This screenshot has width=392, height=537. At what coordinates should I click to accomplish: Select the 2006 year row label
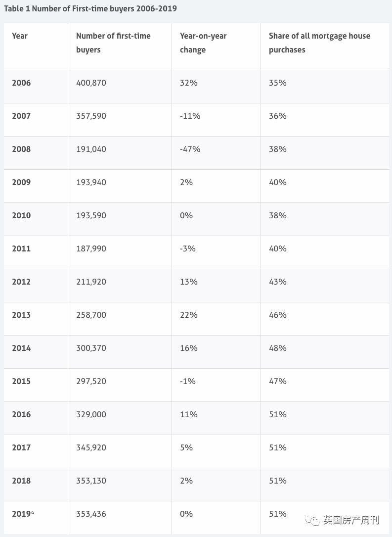21,83
